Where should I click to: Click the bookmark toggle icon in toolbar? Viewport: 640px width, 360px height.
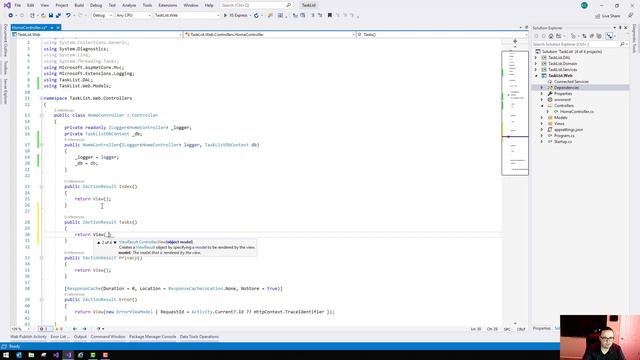pos(330,16)
